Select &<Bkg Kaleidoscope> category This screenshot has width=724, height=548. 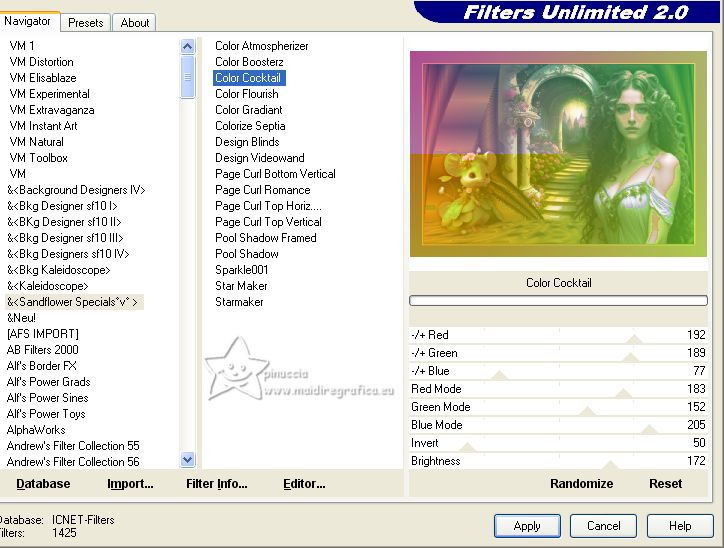(59, 270)
